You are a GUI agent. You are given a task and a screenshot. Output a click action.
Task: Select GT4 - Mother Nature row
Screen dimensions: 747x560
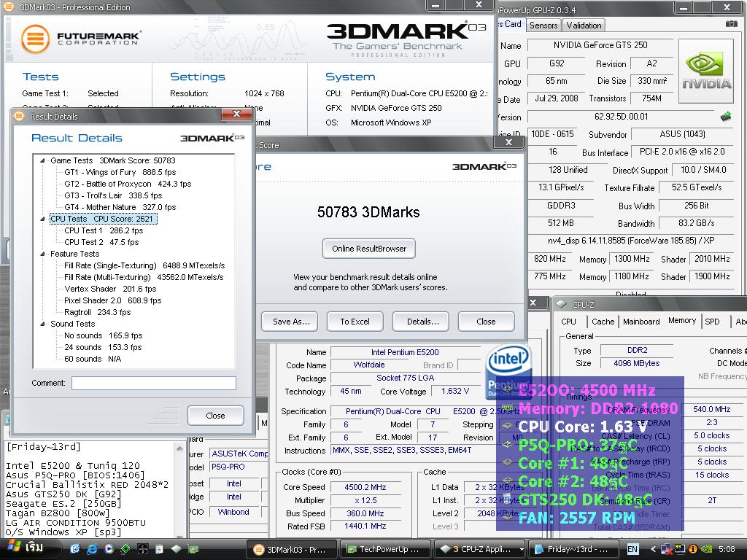120,207
